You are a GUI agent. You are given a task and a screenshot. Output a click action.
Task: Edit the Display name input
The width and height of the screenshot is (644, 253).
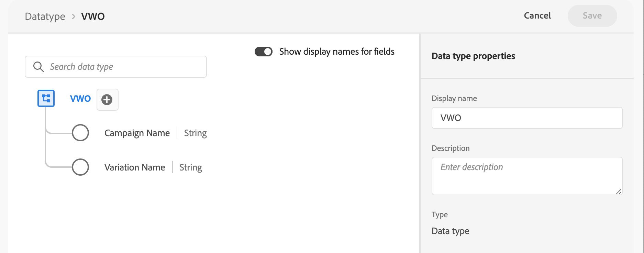[527, 118]
